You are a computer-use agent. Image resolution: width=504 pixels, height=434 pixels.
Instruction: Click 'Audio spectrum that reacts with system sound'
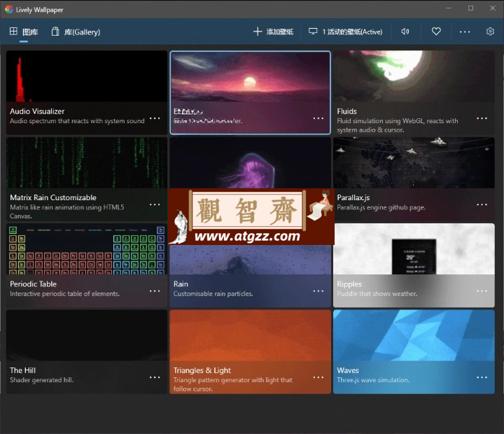coord(77,121)
